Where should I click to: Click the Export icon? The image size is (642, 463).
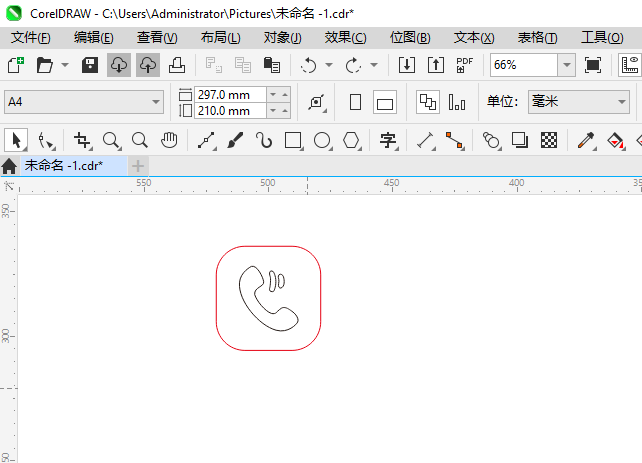click(436, 65)
